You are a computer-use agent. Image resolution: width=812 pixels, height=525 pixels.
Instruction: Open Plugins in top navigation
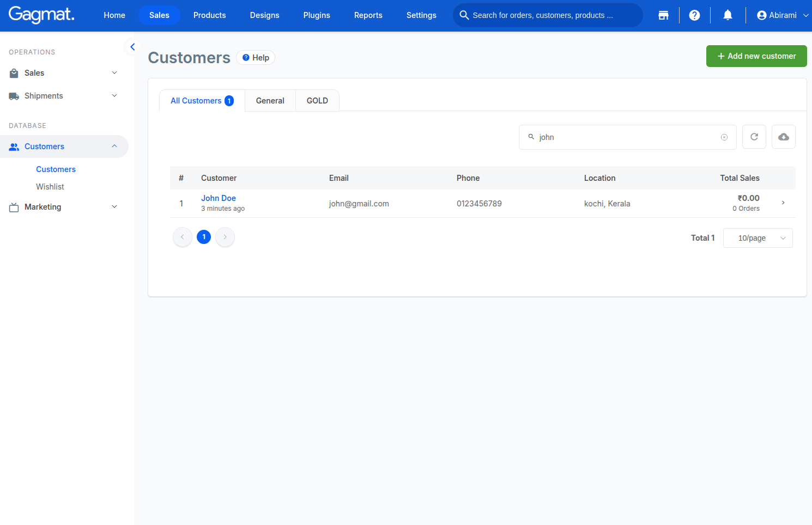click(x=317, y=15)
